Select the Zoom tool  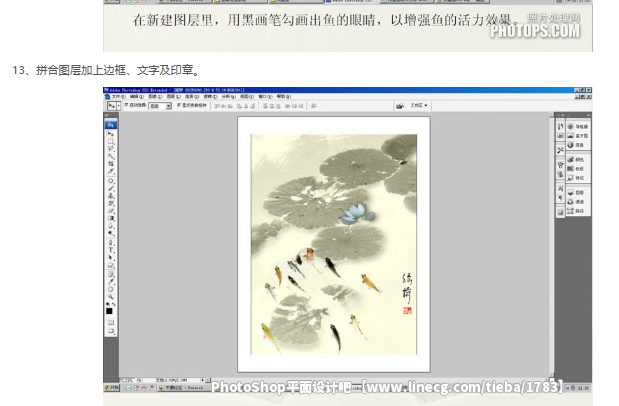point(111,296)
